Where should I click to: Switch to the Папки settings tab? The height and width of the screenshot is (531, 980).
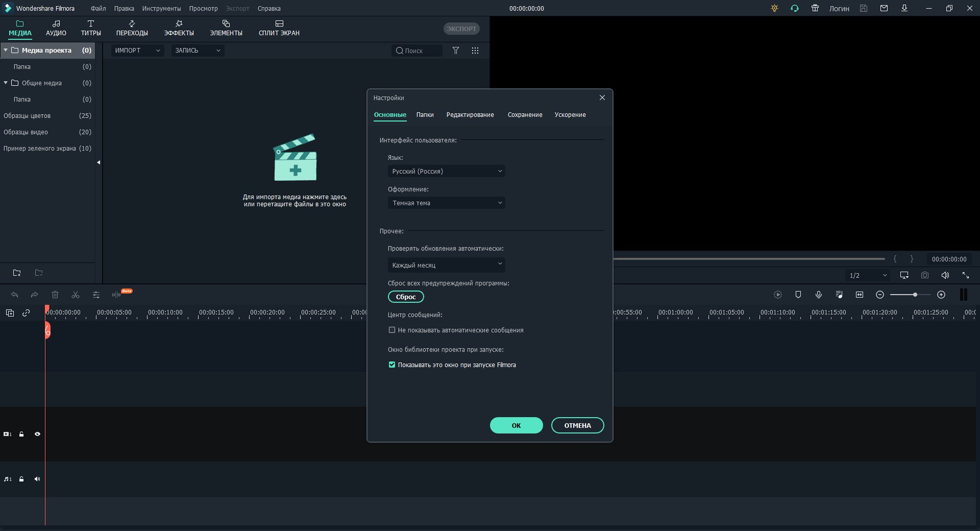pos(425,115)
